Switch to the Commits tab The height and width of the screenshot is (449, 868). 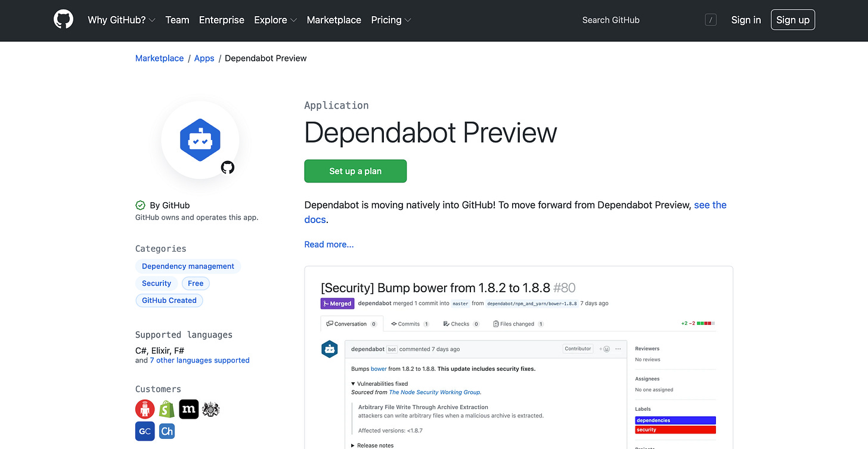point(410,324)
